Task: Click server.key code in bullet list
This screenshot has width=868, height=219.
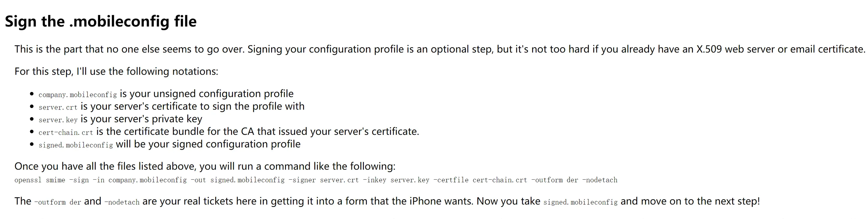Action: 58,120
